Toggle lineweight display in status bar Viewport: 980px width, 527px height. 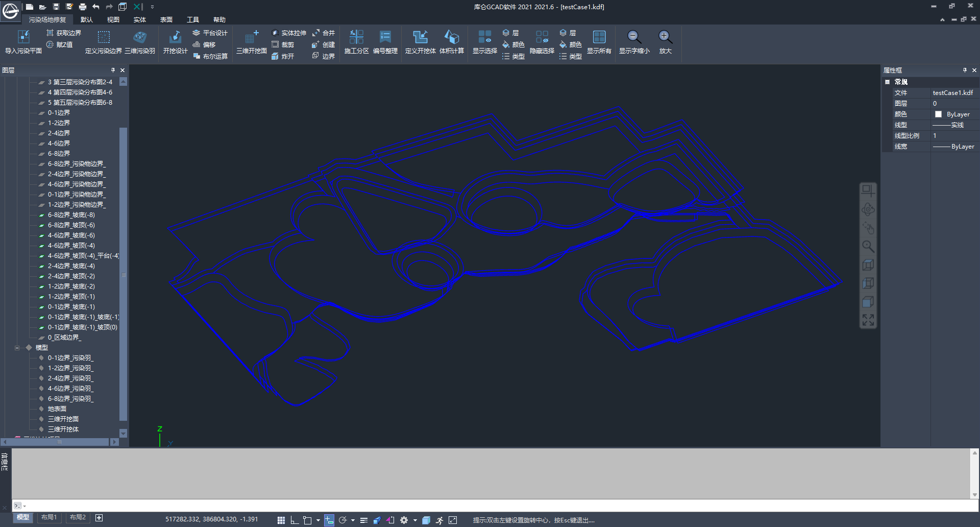364,520
